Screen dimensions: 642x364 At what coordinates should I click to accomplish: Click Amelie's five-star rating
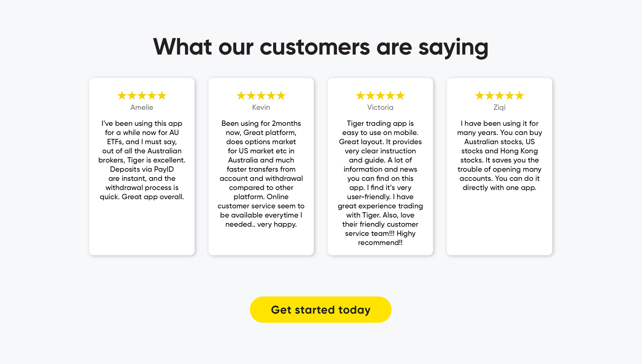(x=142, y=96)
